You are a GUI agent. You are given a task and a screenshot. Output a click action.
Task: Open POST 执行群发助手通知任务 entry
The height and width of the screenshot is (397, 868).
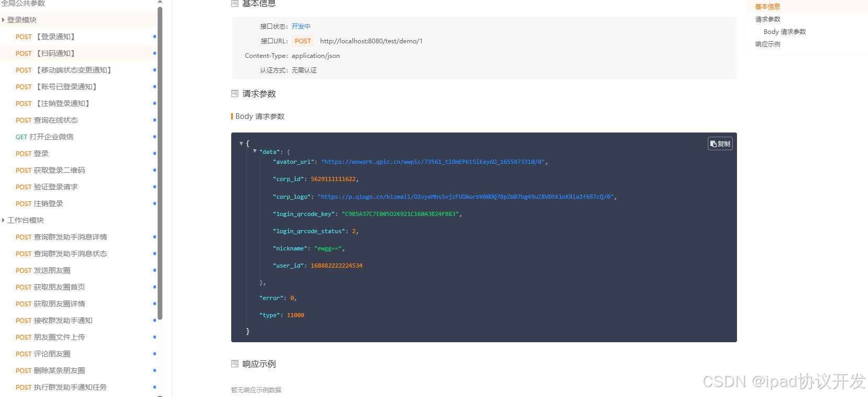coord(78,387)
